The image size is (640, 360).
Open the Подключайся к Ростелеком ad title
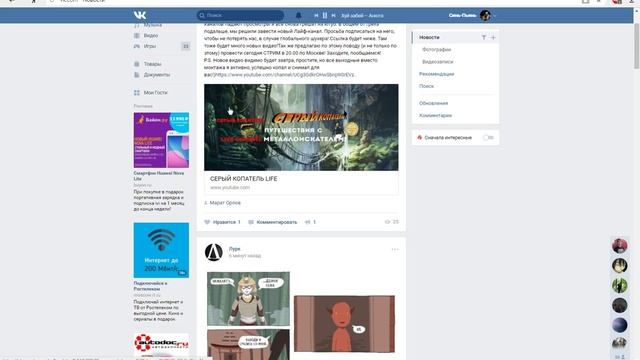(x=150, y=286)
